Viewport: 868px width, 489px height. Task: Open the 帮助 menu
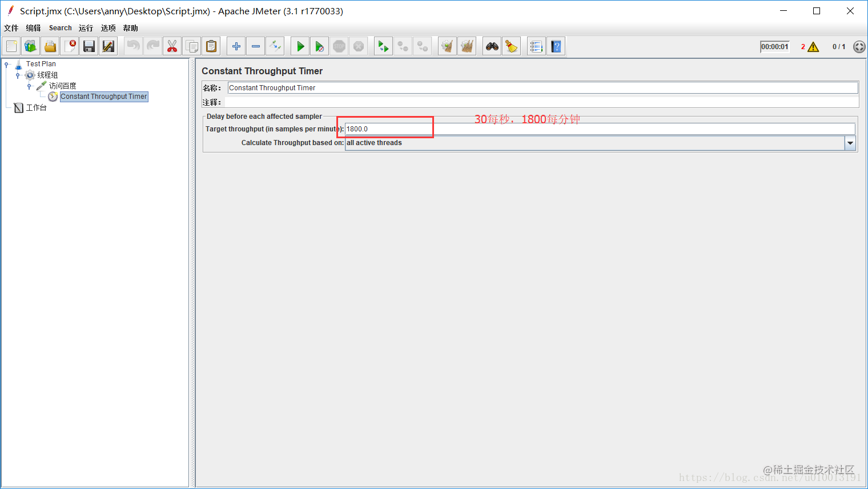pos(130,28)
